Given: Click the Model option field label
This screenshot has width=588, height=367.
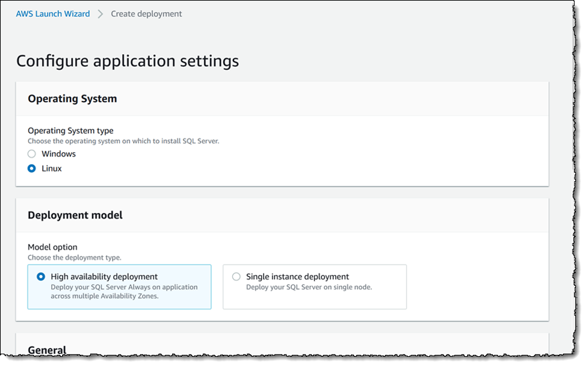Looking at the screenshot, I should coord(52,247).
